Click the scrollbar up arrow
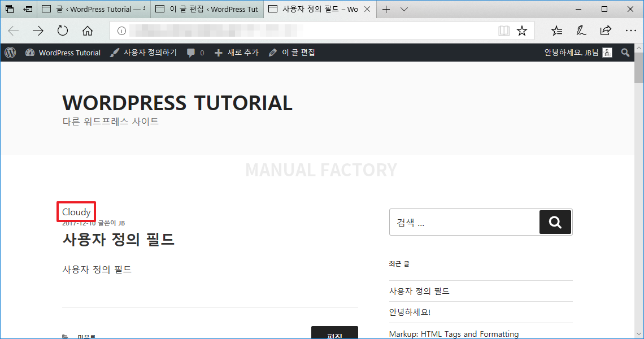644x339 pixels. 639,48
